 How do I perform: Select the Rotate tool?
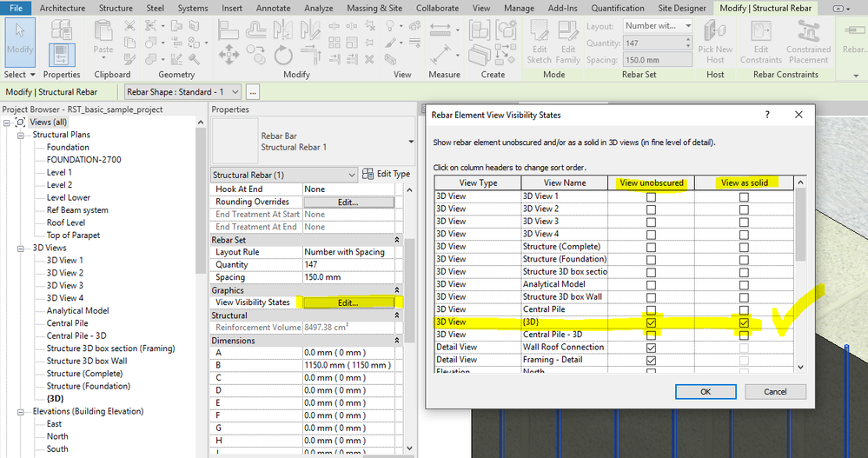tap(283, 55)
